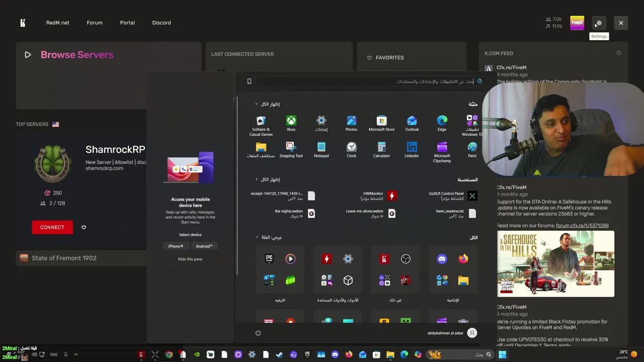644x362 pixels.
Task: Open the pinned Settings gear app
Action: [x=321, y=124]
